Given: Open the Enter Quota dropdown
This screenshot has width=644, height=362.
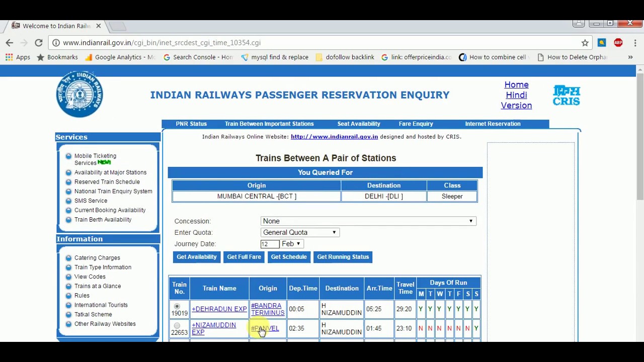Looking at the screenshot, I should point(300,232).
